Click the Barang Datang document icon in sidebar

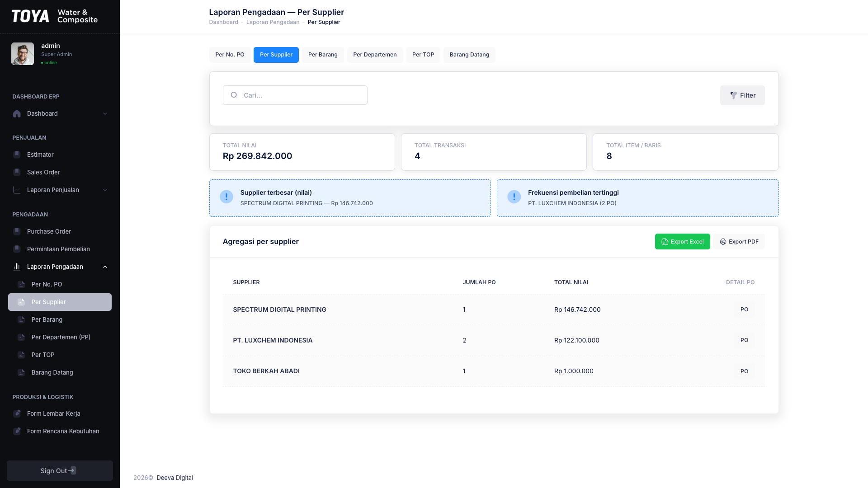coord(21,372)
